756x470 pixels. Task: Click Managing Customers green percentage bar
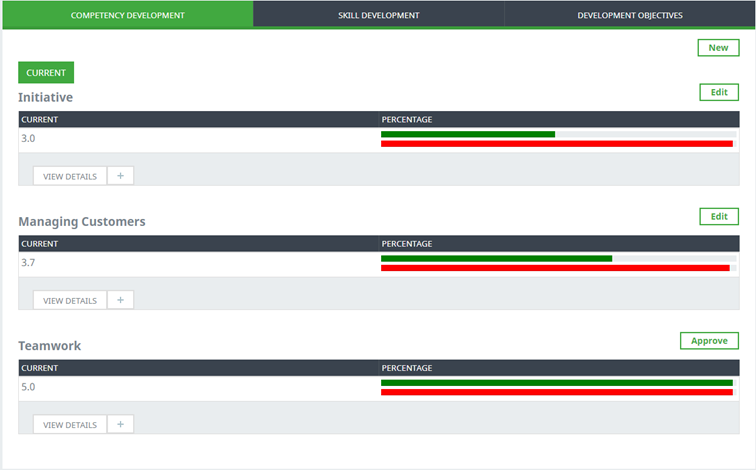(x=496, y=258)
